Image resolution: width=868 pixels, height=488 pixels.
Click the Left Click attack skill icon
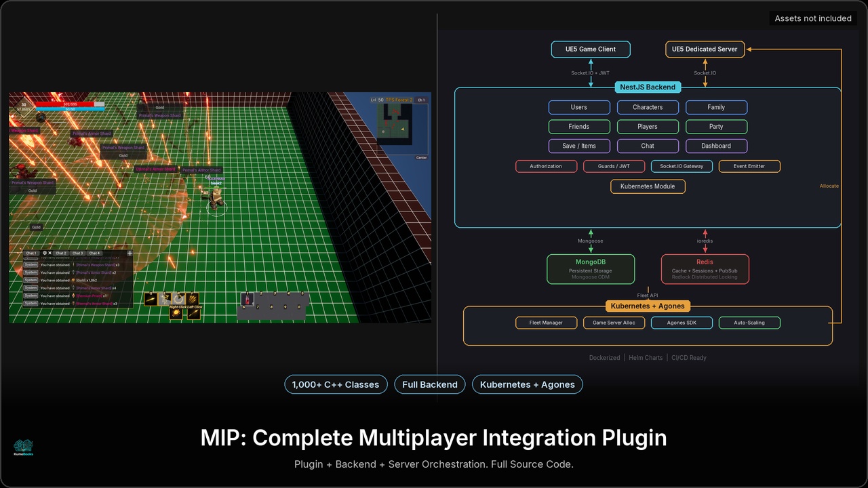(x=194, y=314)
